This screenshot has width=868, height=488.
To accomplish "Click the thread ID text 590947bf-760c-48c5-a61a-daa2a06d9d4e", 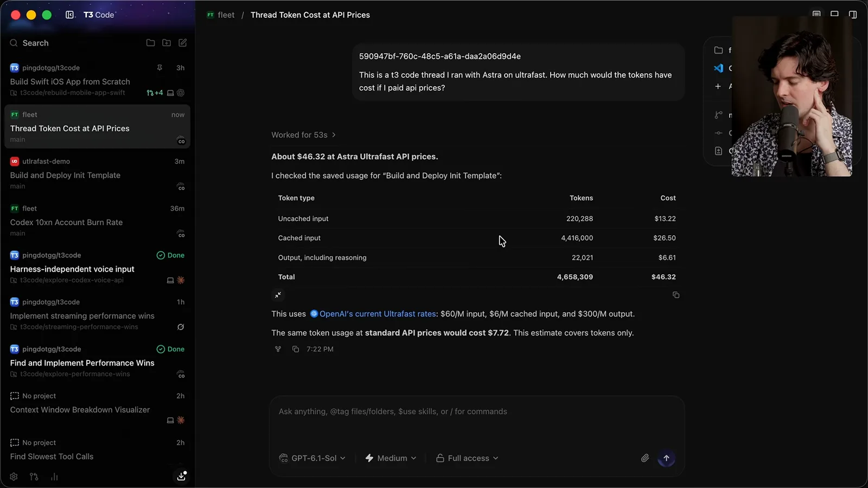I will coord(439,56).
